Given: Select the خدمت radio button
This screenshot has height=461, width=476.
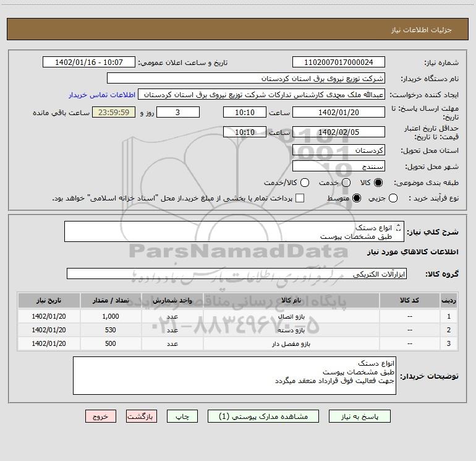Looking at the screenshot, I should tap(346, 183).
